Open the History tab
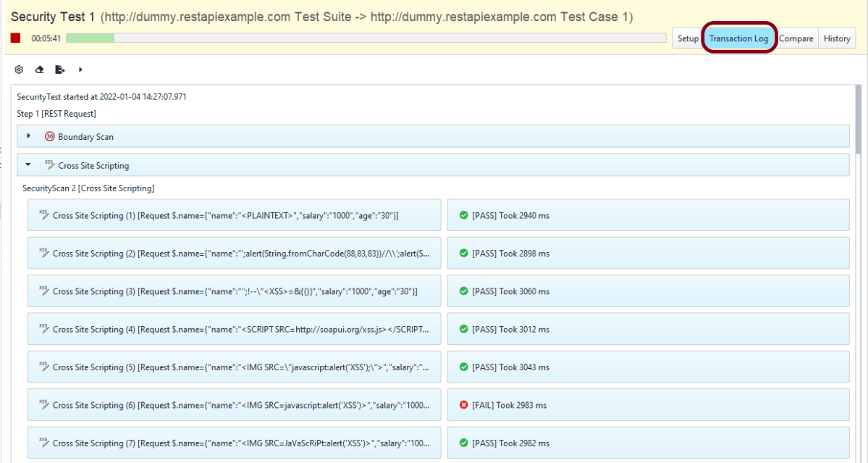This screenshot has height=463, width=868. tap(836, 38)
